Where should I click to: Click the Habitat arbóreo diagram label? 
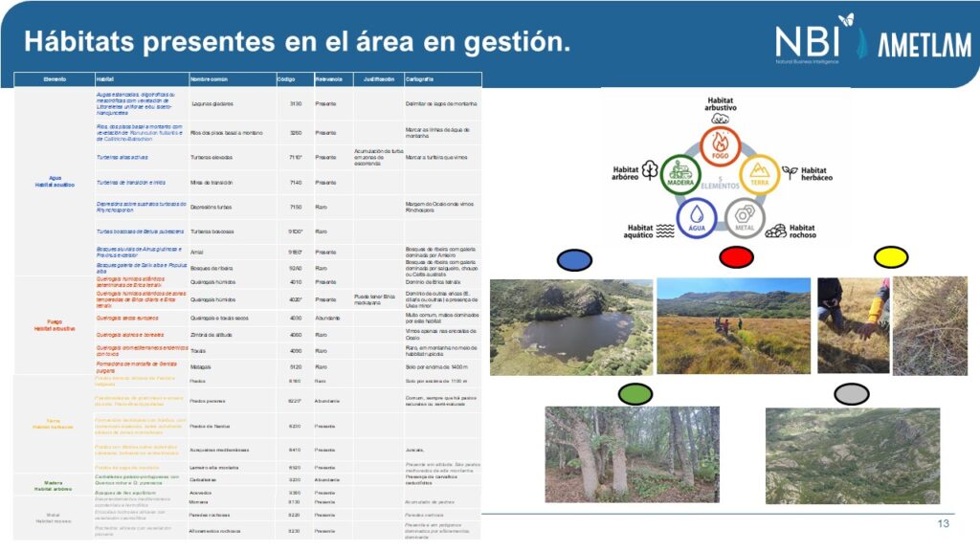click(625, 173)
